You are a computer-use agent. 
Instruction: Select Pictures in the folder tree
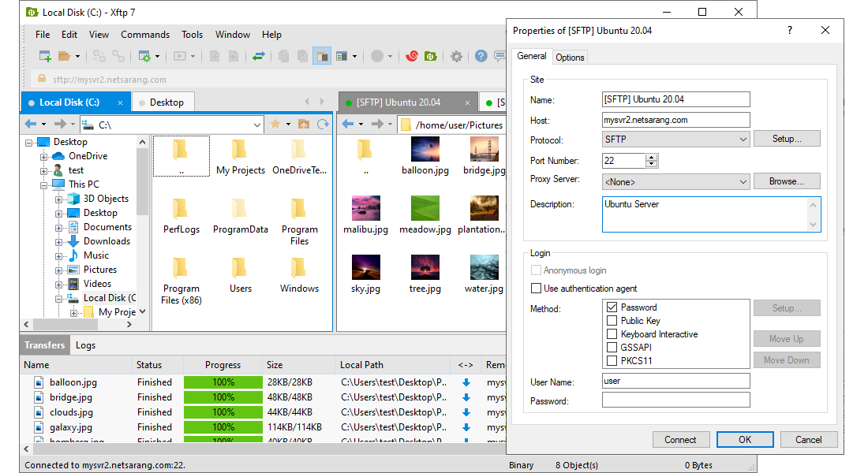pyautogui.click(x=99, y=270)
